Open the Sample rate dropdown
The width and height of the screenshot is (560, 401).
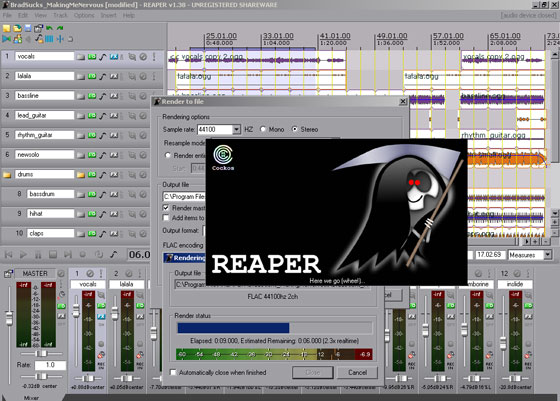point(236,129)
